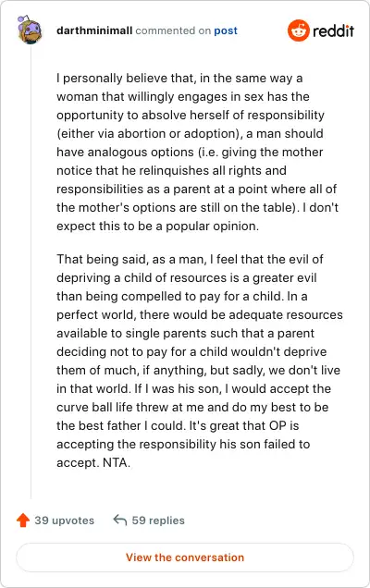Click the sentence 'expect this to be a popular opinion.'
The width and height of the screenshot is (370, 588).
pyautogui.click(x=157, y=227)
